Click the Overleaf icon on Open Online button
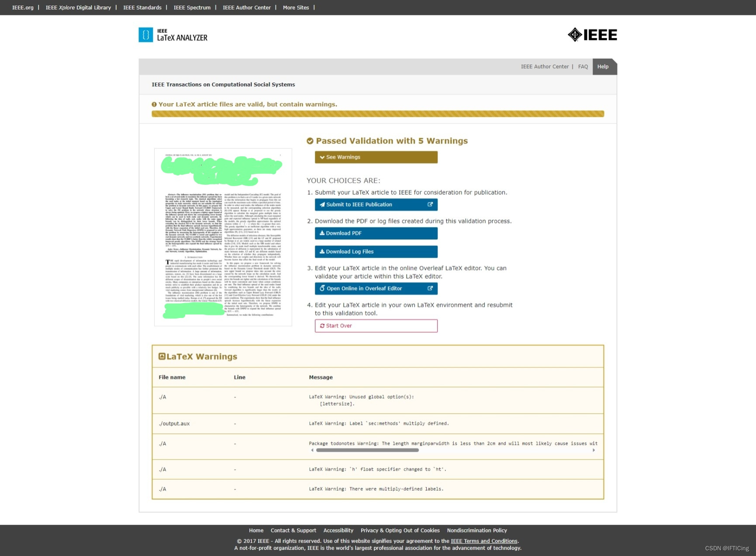This screenshot has width=756, height=556. [322, 288]
